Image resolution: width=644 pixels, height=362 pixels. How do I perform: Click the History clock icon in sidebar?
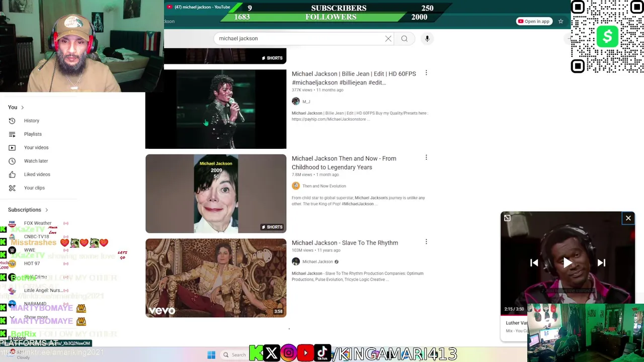(13, 121)
